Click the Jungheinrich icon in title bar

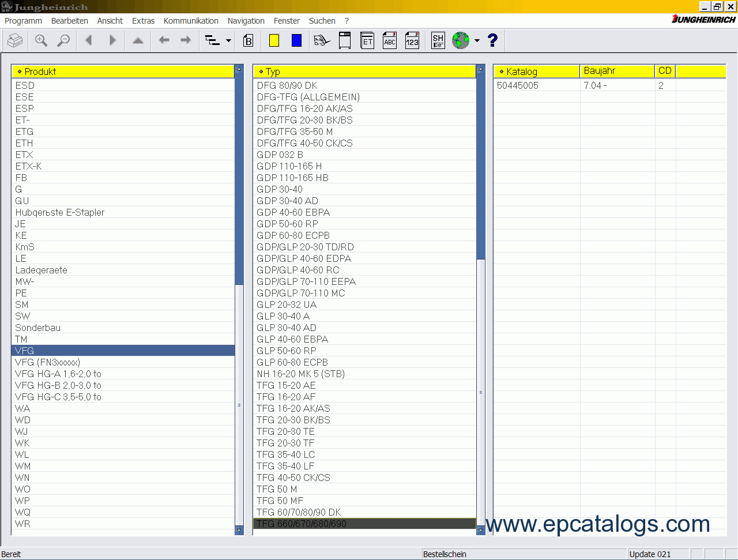click(x=6, y=7)
